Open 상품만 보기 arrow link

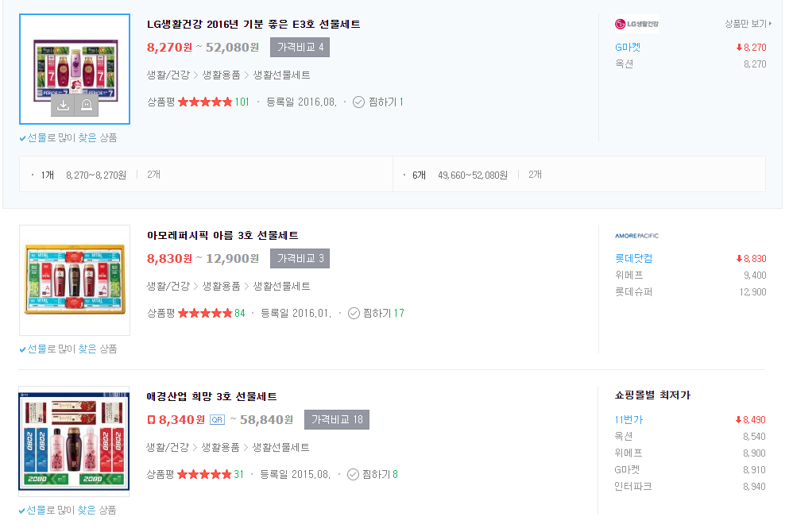(748, 24)
